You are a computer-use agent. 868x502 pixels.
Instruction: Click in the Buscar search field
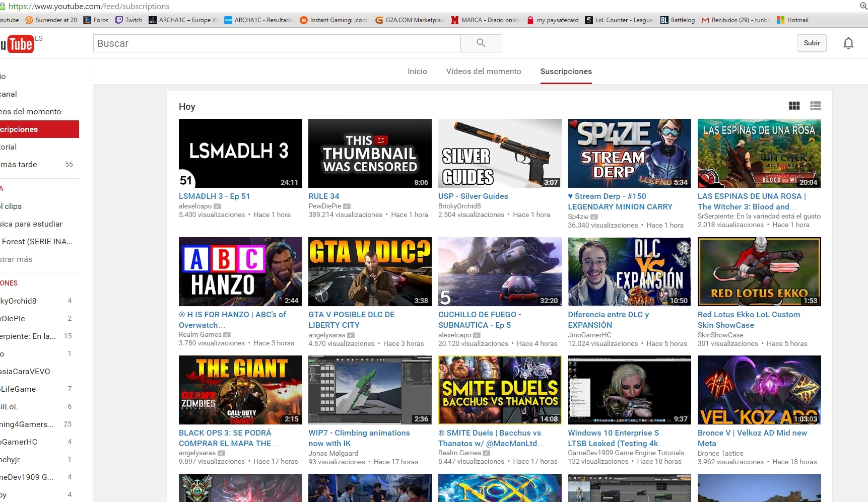click(x=277, y=43)
